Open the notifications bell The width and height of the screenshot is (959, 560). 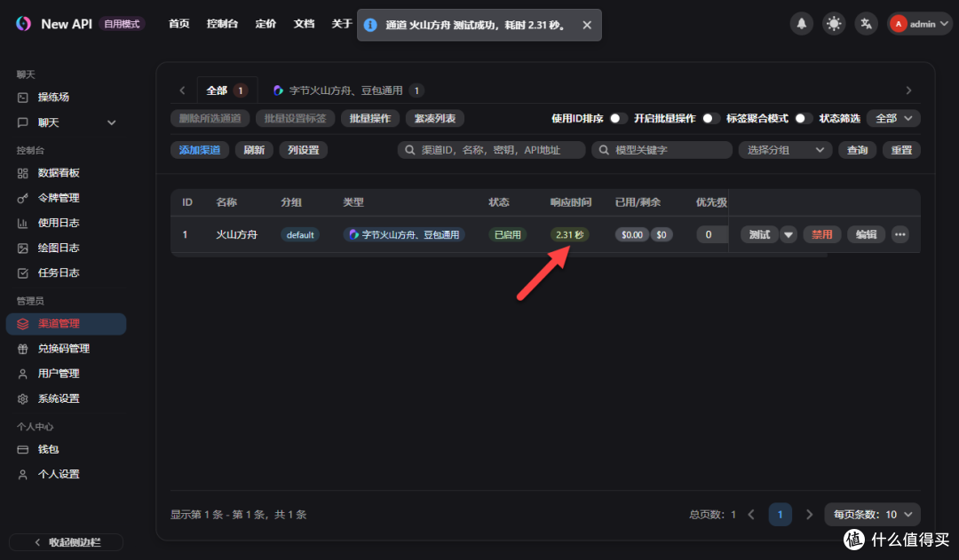pos(801,24)
